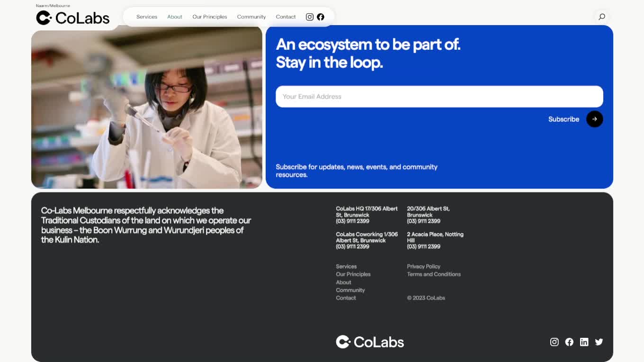The image size is (644, 362).
Task: Click the search magnifier icon
Action: (602, 17)
